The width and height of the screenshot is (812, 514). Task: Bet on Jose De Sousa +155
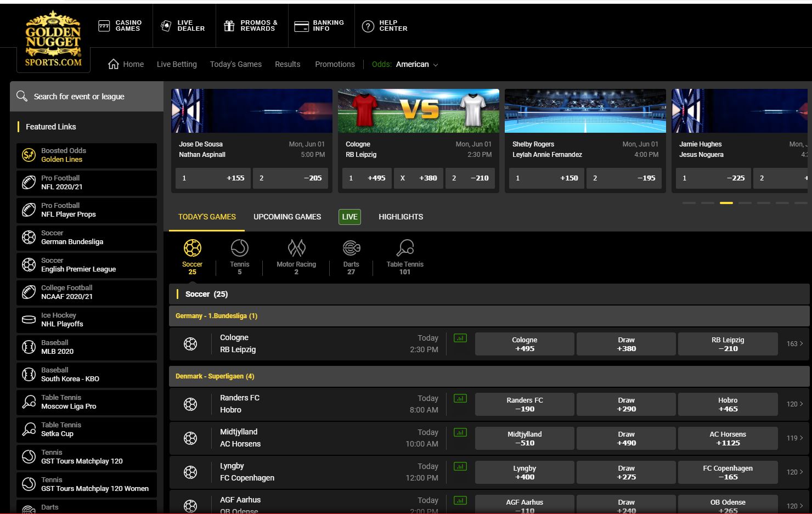tap(213, 178)
